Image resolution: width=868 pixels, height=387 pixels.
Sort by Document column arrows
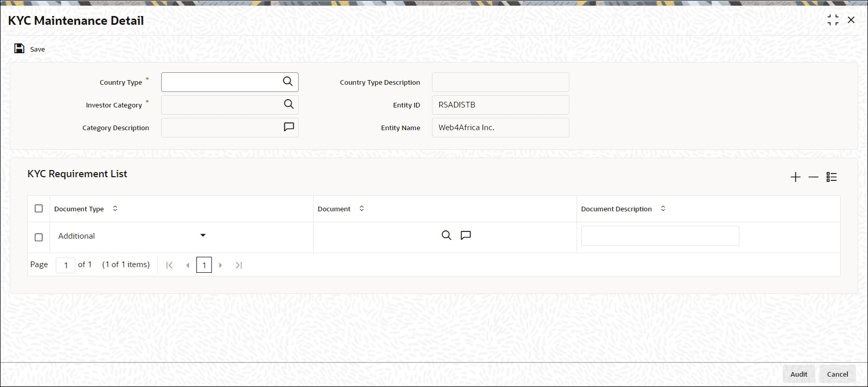(362, 209)
